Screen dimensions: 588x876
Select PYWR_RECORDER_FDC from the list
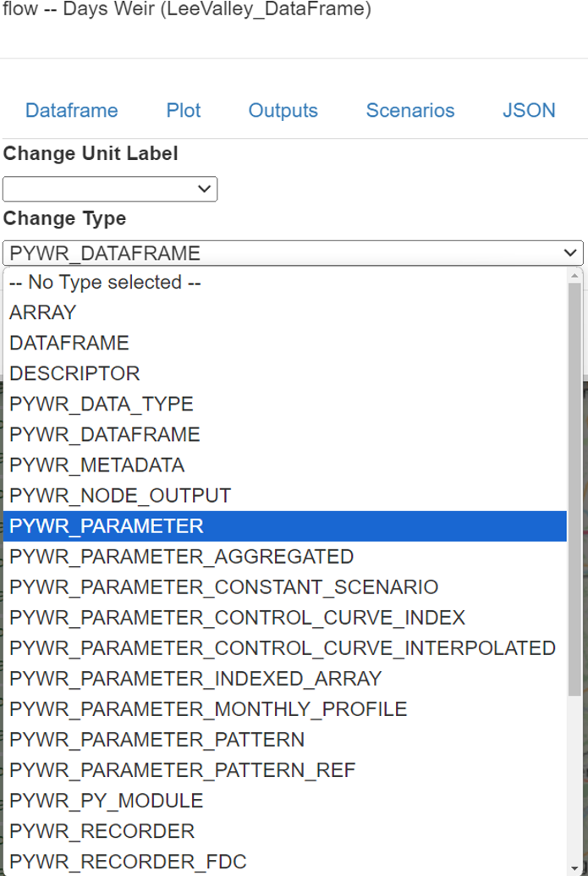click(x=128, y=862)
